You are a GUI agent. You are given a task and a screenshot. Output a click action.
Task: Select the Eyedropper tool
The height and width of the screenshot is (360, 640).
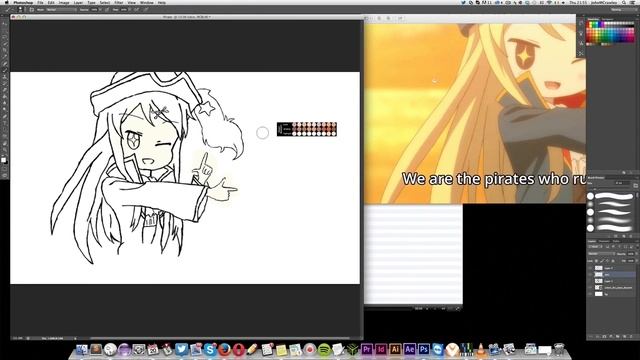4,57
